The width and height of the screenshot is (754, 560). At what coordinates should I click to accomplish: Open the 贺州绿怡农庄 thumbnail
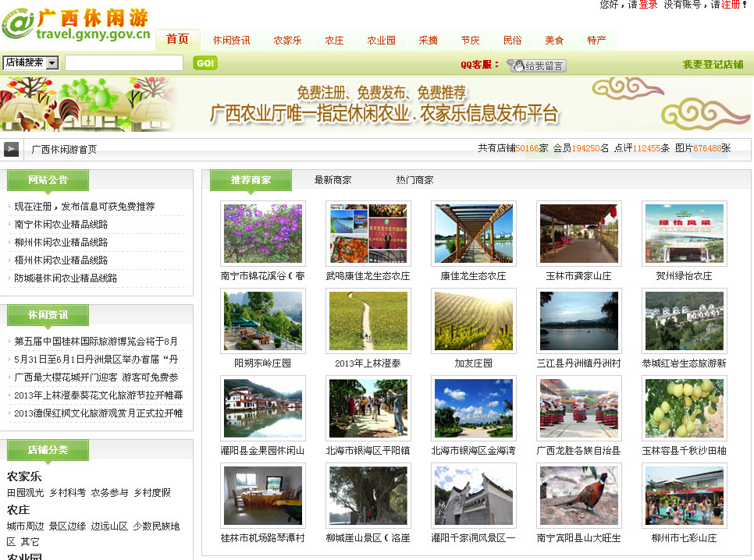pyautogui.click(x=685, y=234)
